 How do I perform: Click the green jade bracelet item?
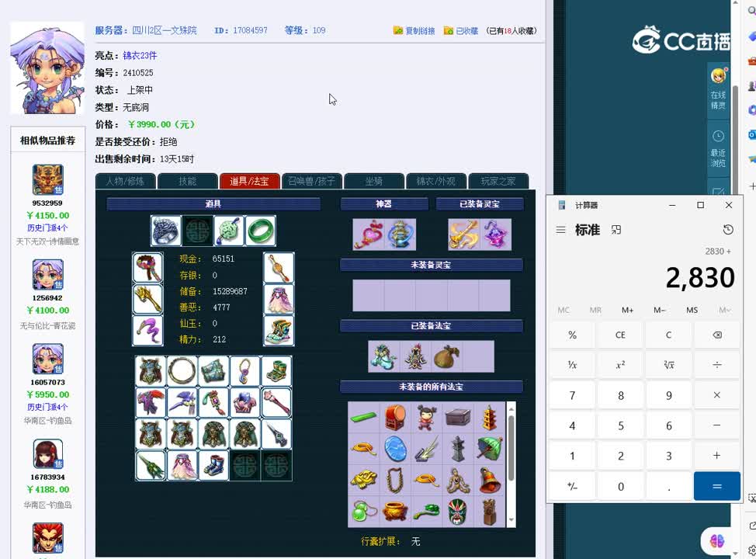[260, 231]
